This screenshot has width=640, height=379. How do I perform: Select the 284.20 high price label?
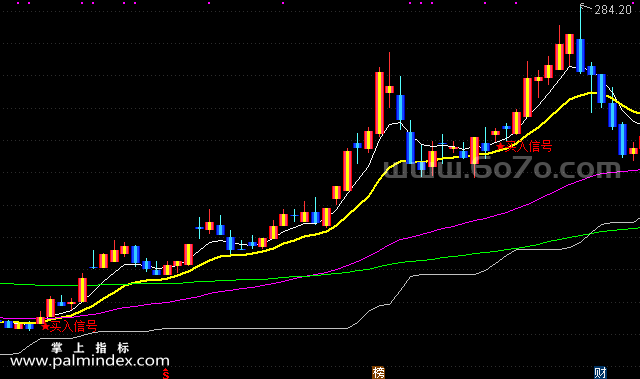613,10
